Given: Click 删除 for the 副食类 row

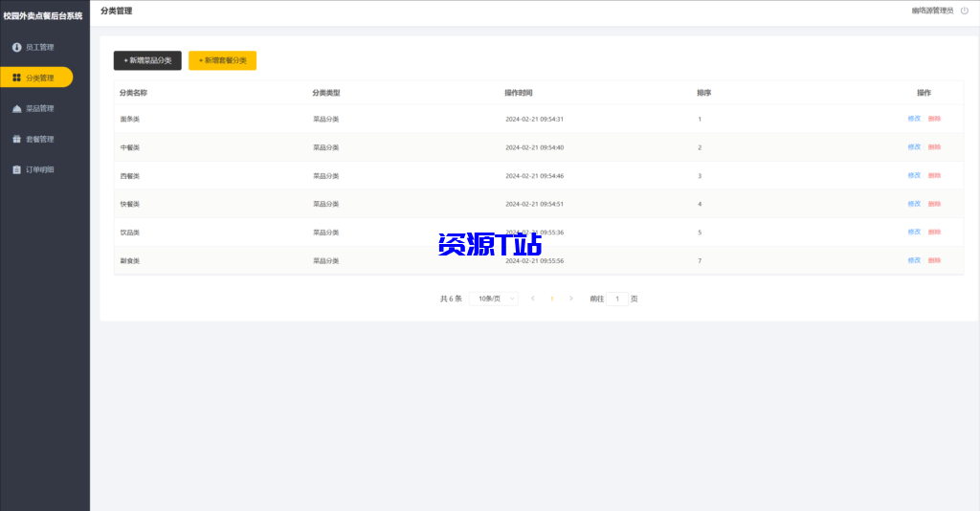Looking at the screenshot, I should 934,260.
